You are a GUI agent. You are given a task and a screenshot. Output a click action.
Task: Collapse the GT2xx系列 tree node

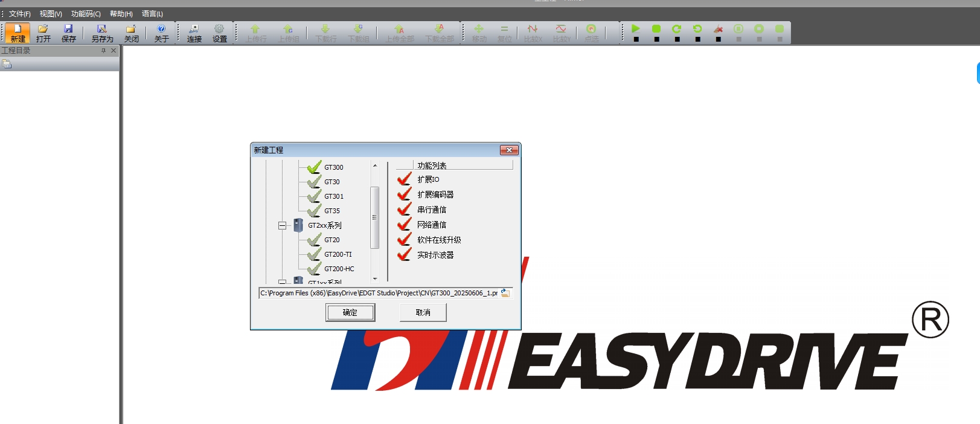282,225
